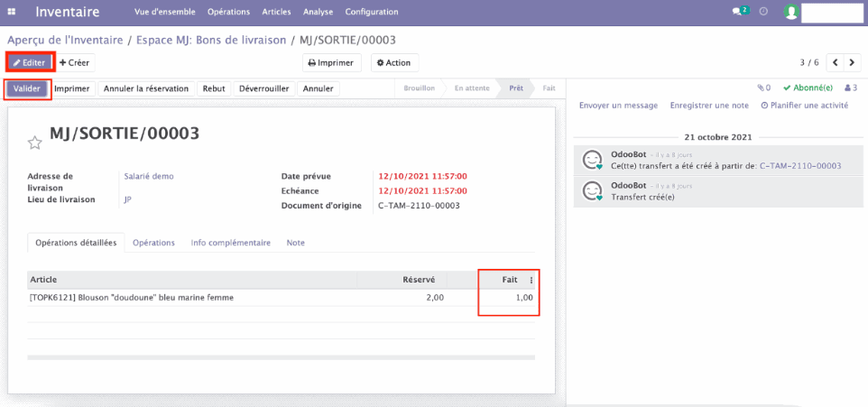
Task: Open the apps grid menu icon
Action: (12, 12)
